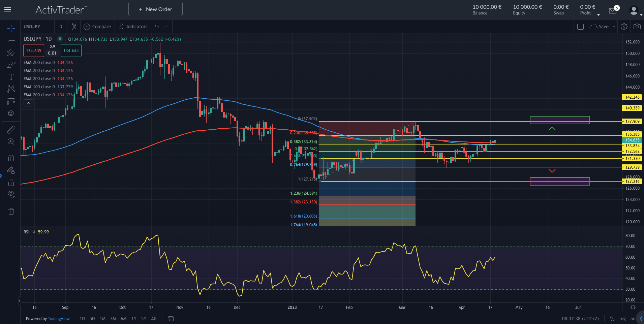Select the zoom-in tool

pos(11,142)
